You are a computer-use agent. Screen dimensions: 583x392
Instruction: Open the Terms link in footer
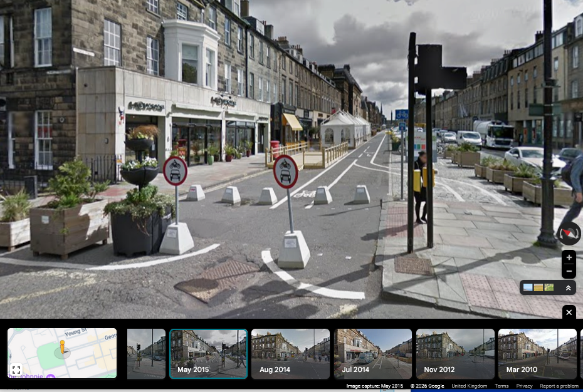click(x=502, y=386)
